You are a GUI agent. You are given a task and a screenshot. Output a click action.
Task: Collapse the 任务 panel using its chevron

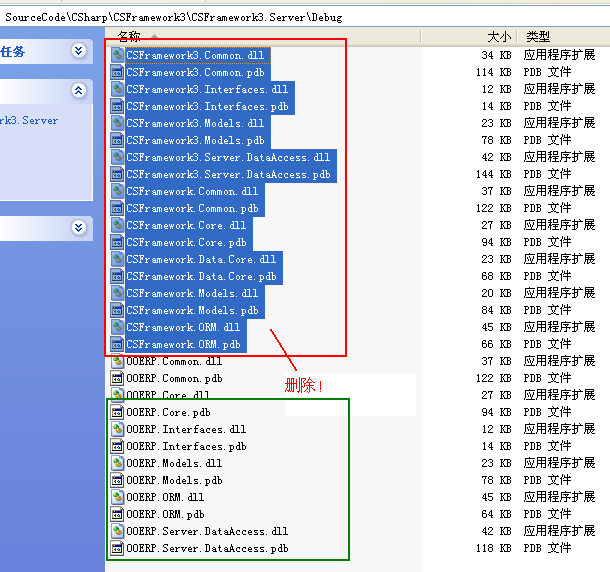coord(79,51)
